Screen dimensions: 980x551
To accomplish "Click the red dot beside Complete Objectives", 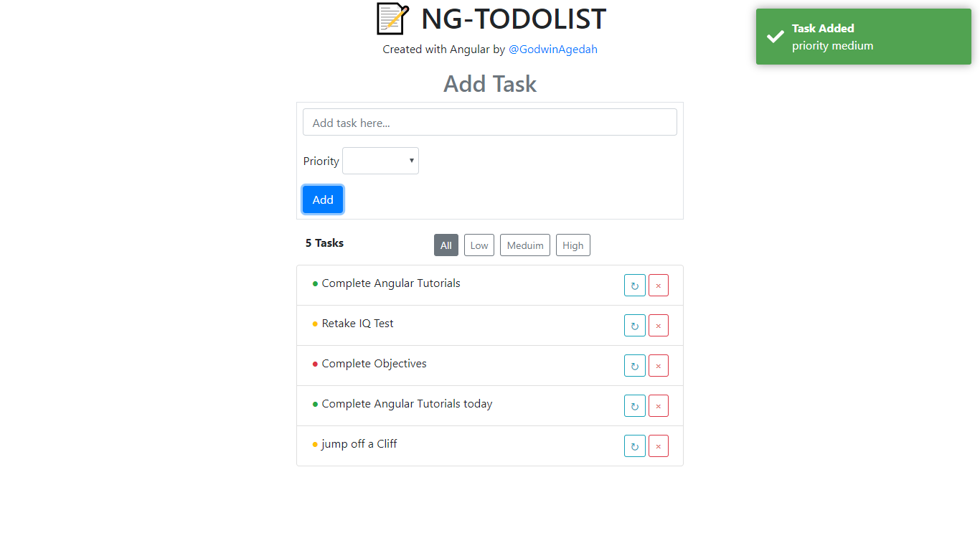I will click(315, 364).
